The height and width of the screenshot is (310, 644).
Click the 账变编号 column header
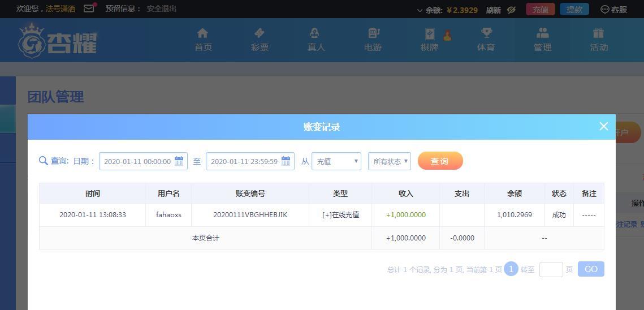[x=250, y=193]
